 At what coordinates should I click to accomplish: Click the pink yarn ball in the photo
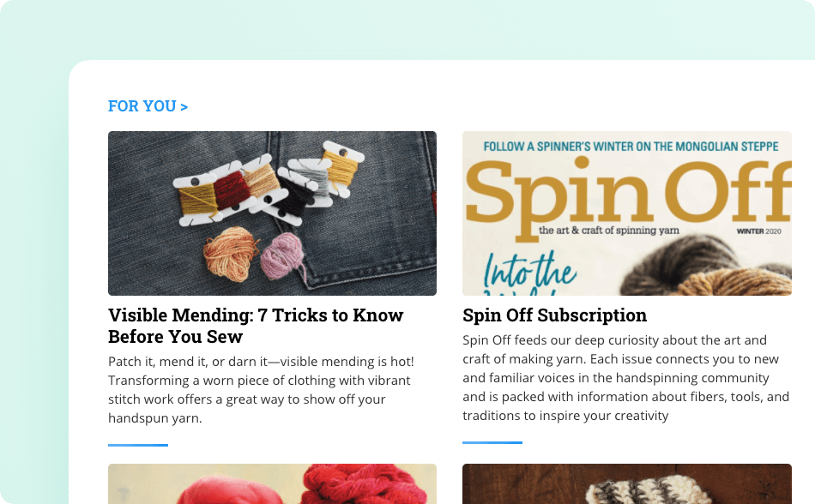(282, 255)
